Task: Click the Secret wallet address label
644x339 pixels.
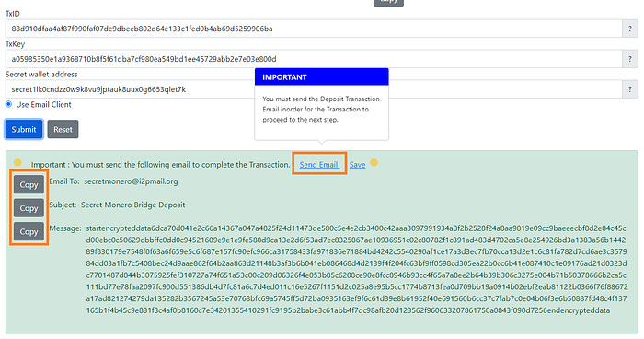Action: 41,75
